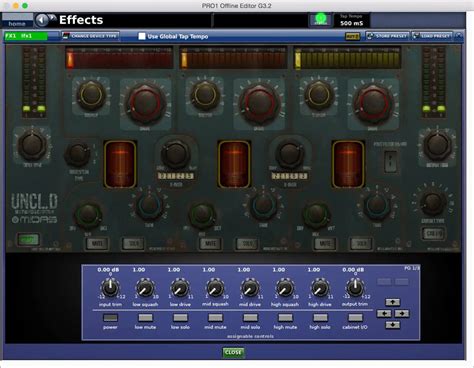Click the cabinet type knob
Viewport: 474px width, 368px height.
click(x=432, y=203)
